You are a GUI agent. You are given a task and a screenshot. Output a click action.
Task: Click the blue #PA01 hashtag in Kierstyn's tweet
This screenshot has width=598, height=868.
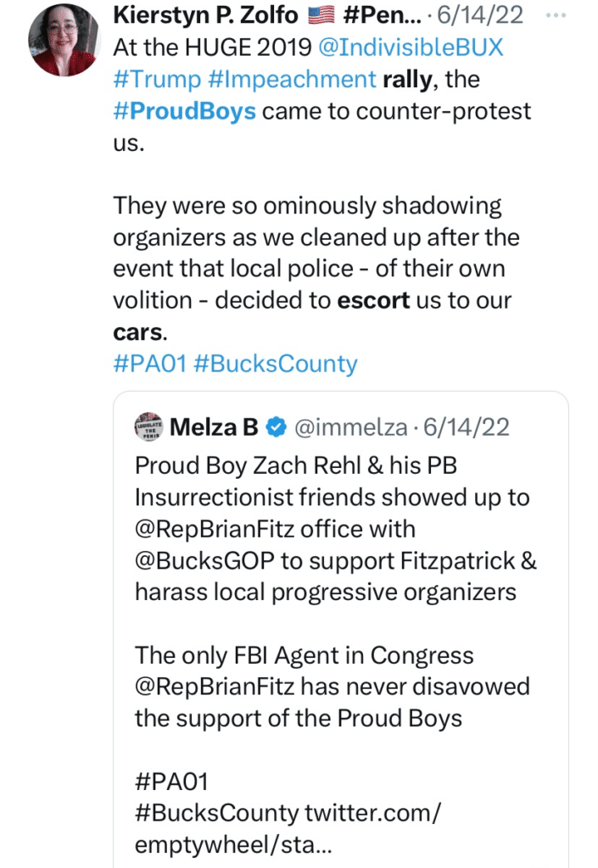click(148, 364)
